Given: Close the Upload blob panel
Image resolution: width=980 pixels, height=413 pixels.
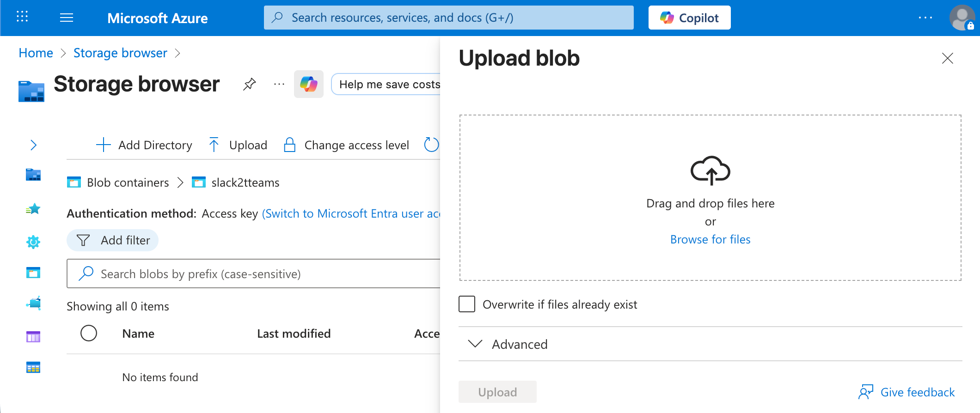Looking at the screenshot, I should (x=948, y=58).
